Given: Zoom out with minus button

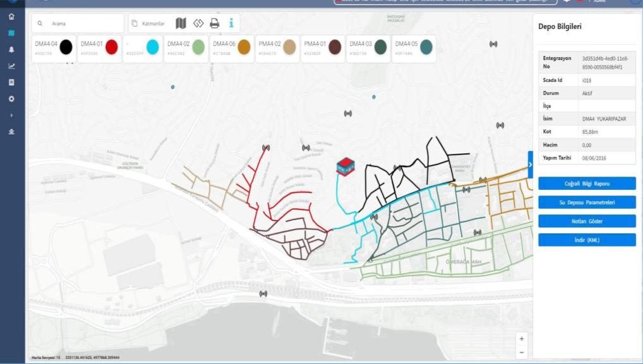Looking at the screenshot, I should point(521,352).
